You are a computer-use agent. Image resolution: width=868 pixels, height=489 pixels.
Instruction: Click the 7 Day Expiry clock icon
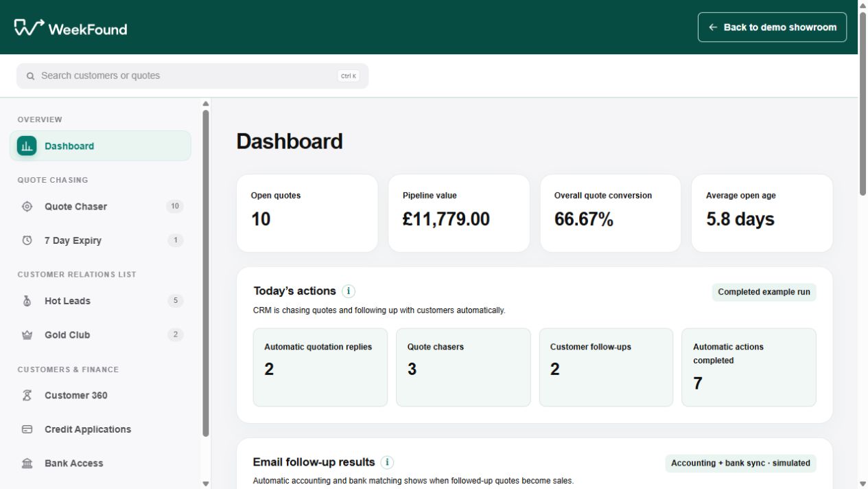click(x=27, y=240)
